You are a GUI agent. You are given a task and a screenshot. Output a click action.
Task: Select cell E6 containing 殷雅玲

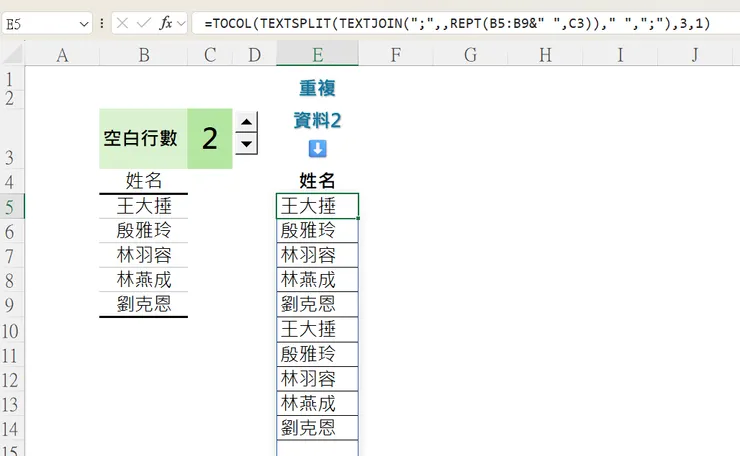[317, 231]
